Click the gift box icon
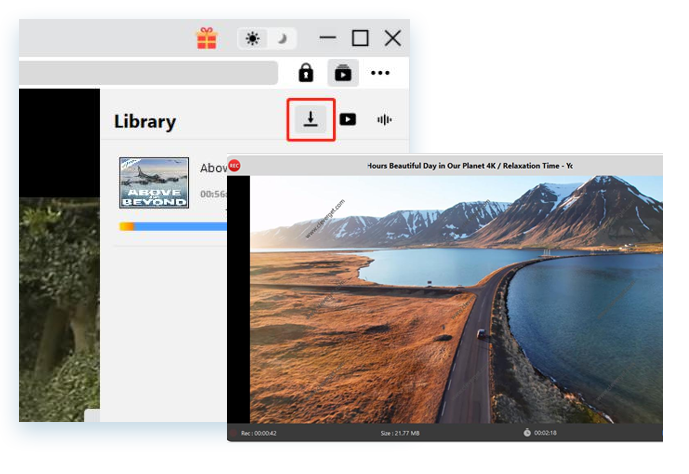 click(x=207, y=39)
